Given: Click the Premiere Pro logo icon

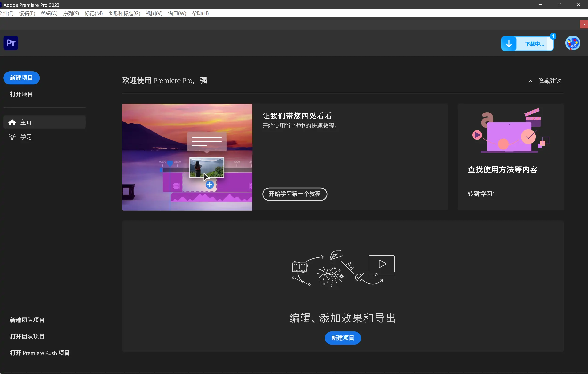Looking at the screenshot, I should (11, 43).
